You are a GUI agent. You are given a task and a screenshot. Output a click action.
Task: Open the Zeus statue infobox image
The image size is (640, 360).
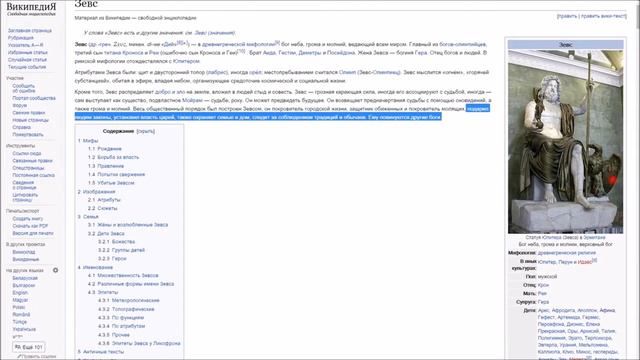click(x=565, y=142)
